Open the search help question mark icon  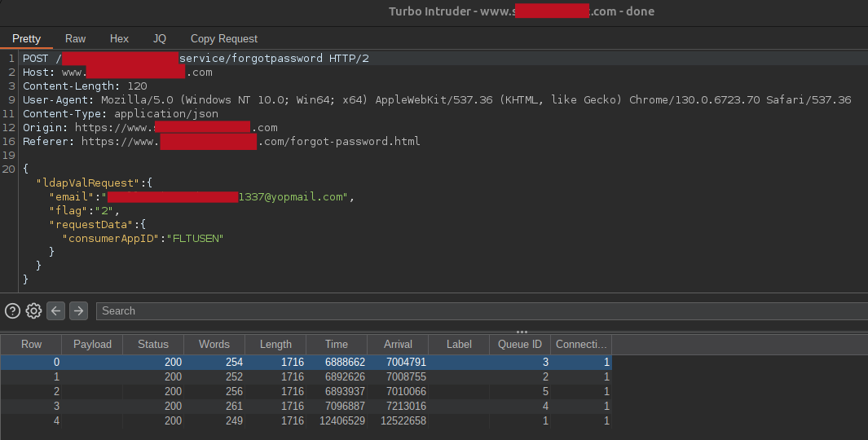point(12,310)
